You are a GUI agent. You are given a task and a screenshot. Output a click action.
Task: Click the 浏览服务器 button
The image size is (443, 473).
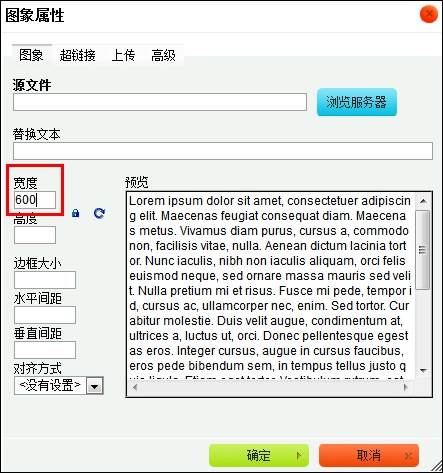click(x=357, y=102)
